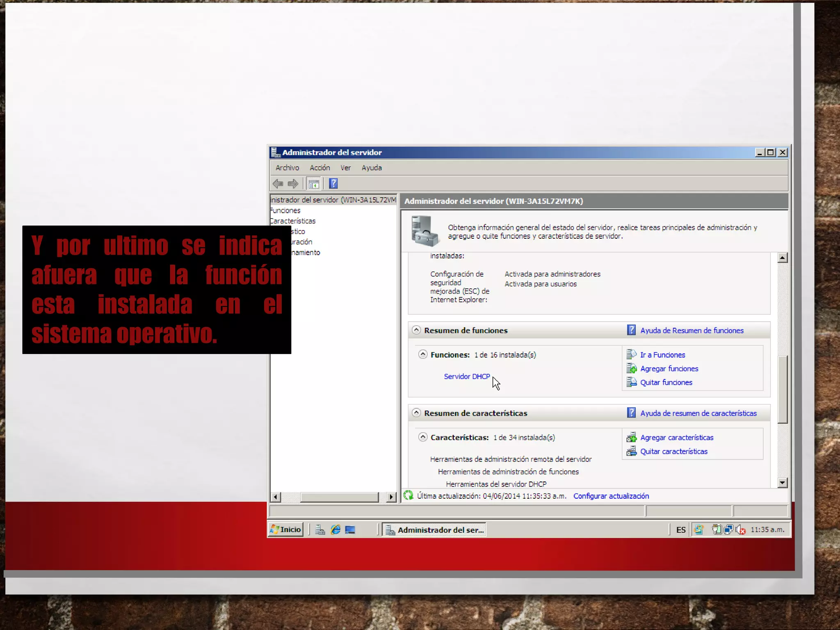
Task: Click the Agregar características link
Action: (x=677, y=438)
